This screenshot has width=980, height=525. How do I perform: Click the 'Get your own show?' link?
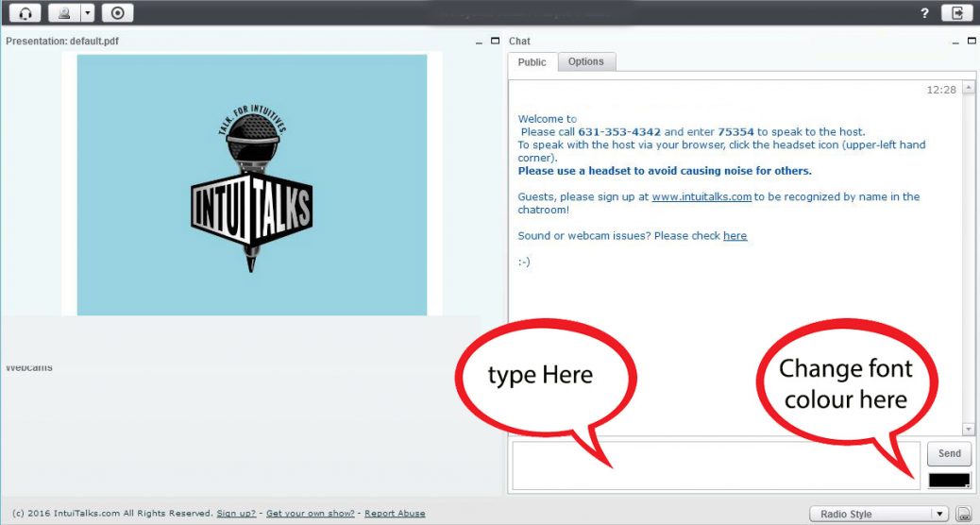tap(310, 513)
